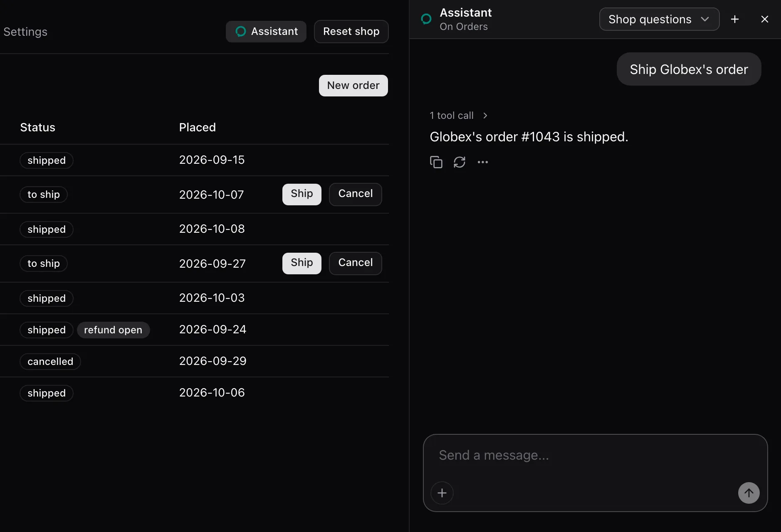
Task: Click the to ship badge for 2026-09-27
Action: coord(44,264)
